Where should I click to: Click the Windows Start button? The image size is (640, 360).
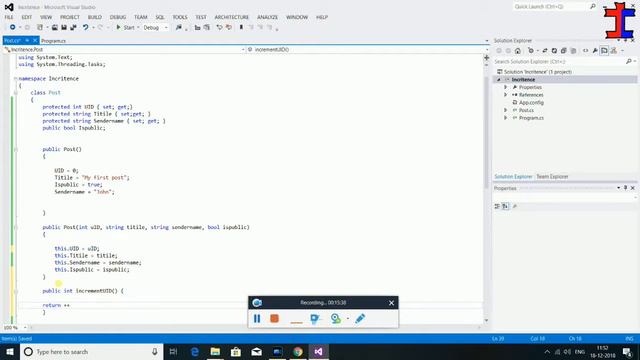(10, 351)
